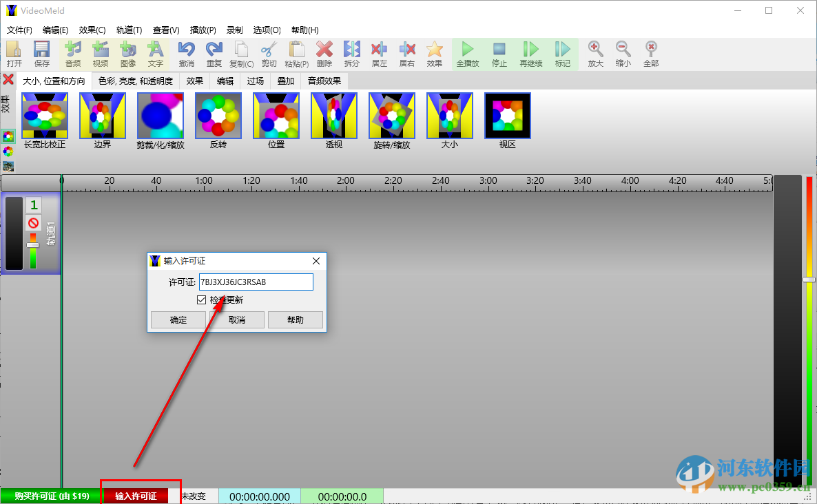The height and width of the screenshot is (504, 817).
Task: Click the green 购买许可证 (由 $19) button
Action: pos(52,496)
